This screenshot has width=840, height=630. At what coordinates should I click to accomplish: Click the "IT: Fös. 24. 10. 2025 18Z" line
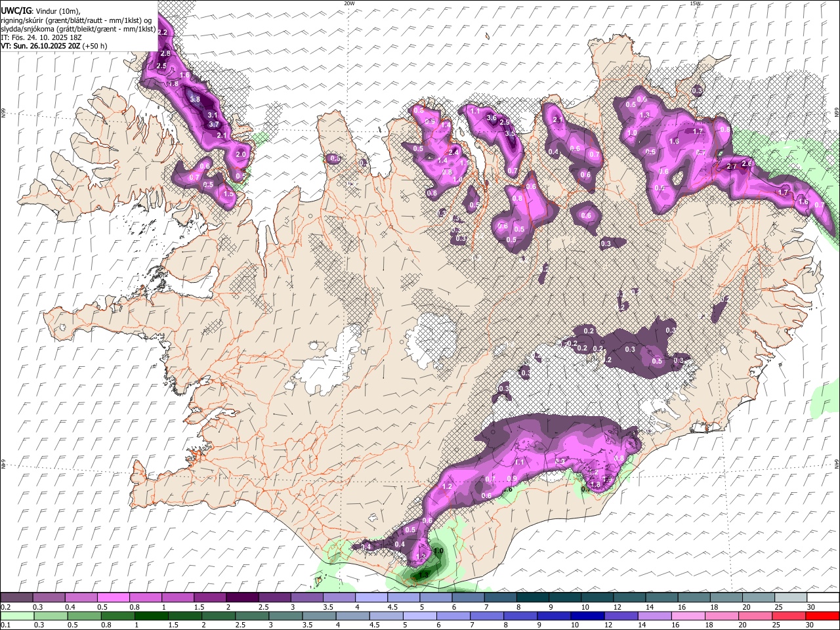pos(41,37)
